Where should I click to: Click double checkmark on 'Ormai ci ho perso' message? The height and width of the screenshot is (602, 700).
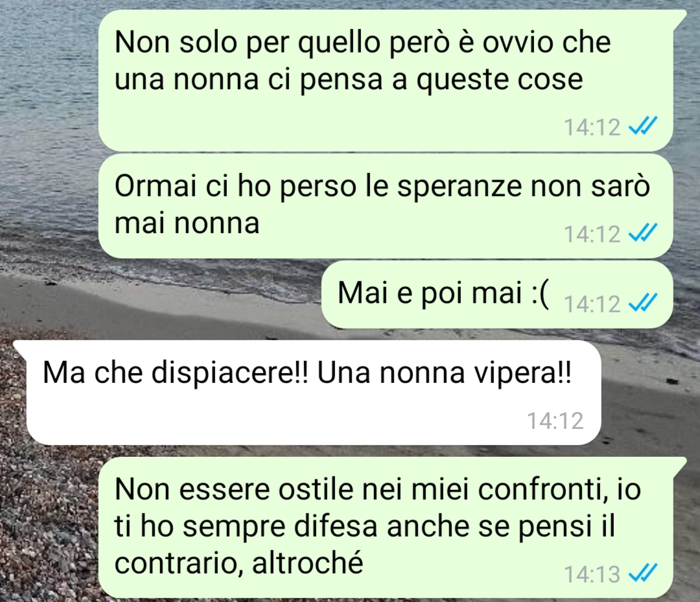[642, 233]
